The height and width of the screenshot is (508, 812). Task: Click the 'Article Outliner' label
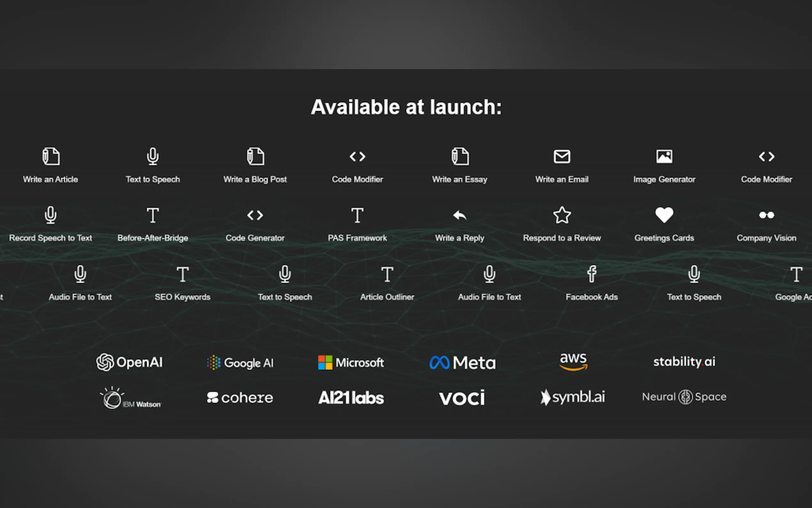coord(387,297)
